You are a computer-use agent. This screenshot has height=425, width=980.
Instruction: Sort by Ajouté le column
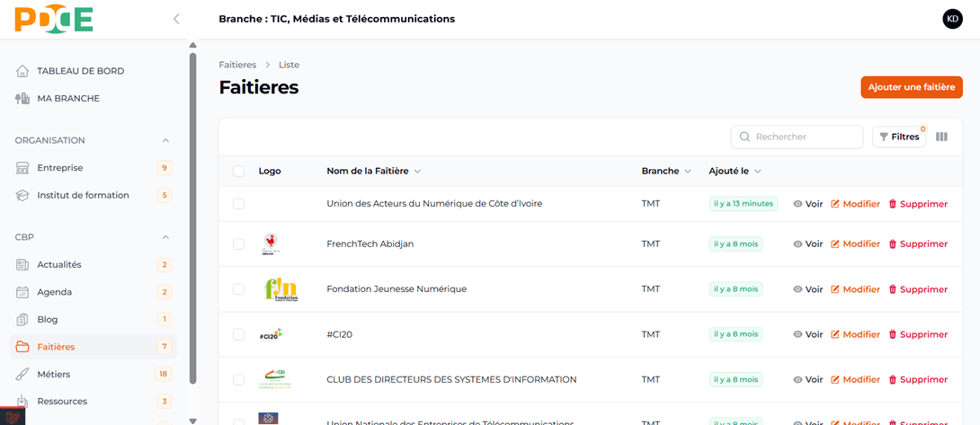[735, 172]
